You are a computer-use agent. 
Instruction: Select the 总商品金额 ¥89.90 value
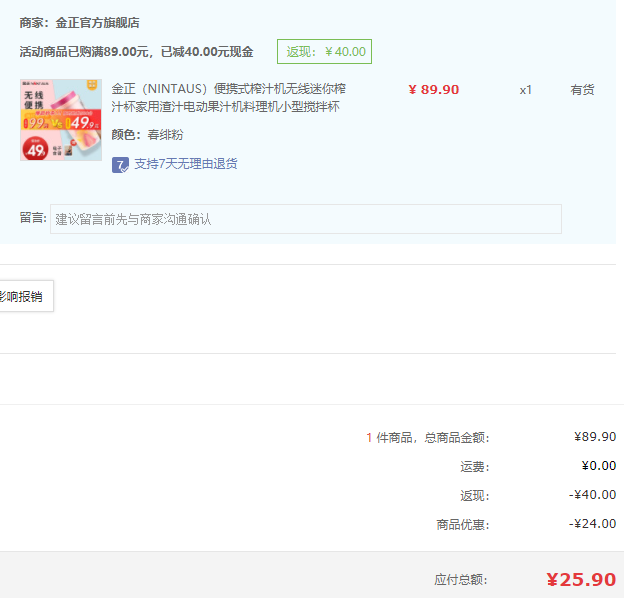click(595, 437)
